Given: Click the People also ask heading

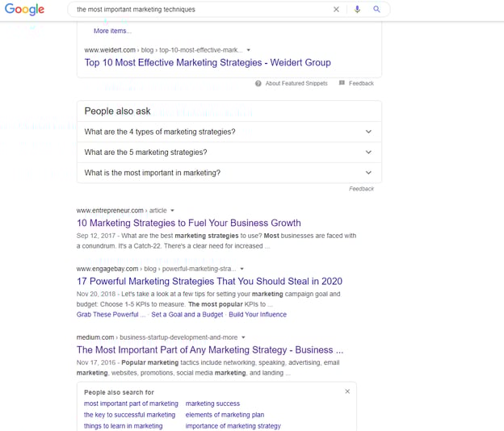Looking at the screenshot, I should coord(117,111).
